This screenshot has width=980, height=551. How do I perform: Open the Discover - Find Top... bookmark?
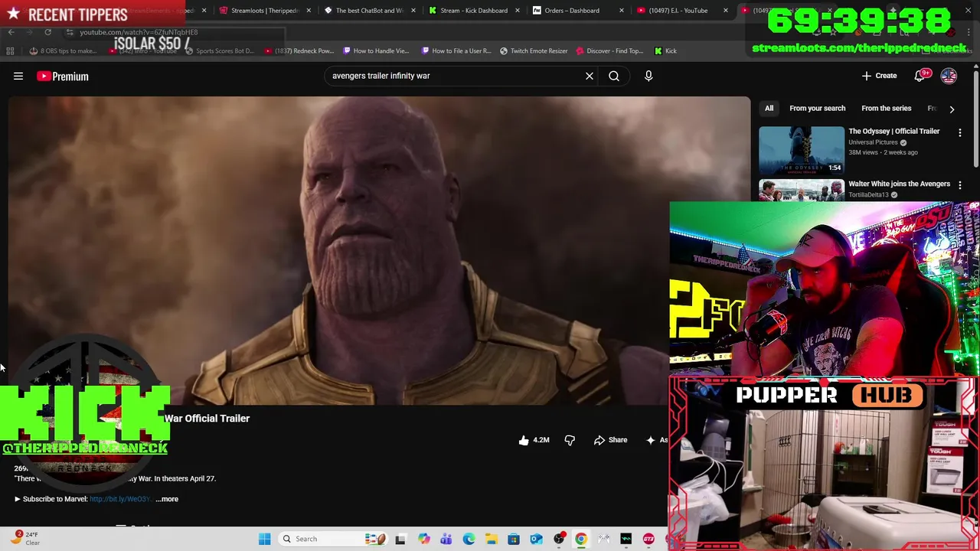click(x=609, y=51)
